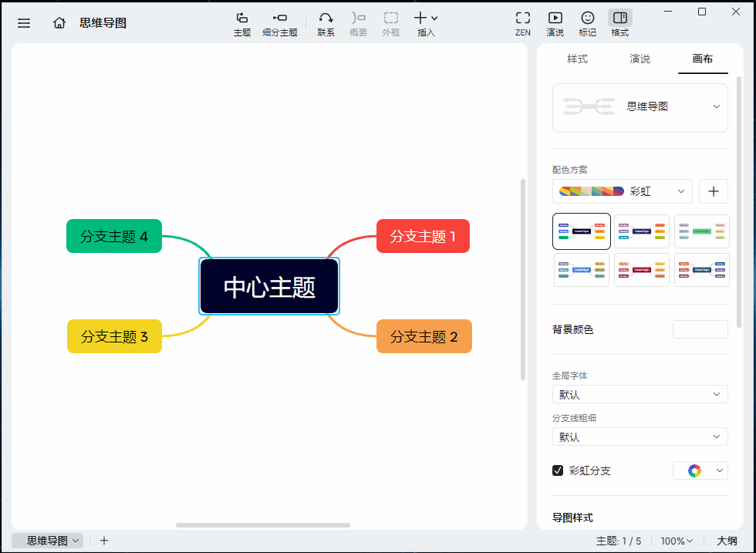Add a new topic with 主题 icon
The image size is (756, 553).
[242, 24]
